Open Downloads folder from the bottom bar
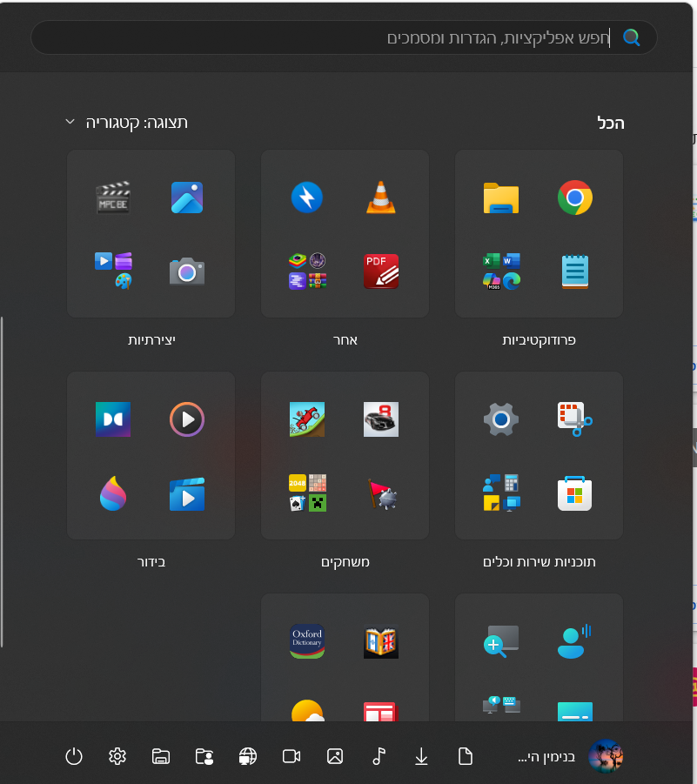 click(421, 756)
